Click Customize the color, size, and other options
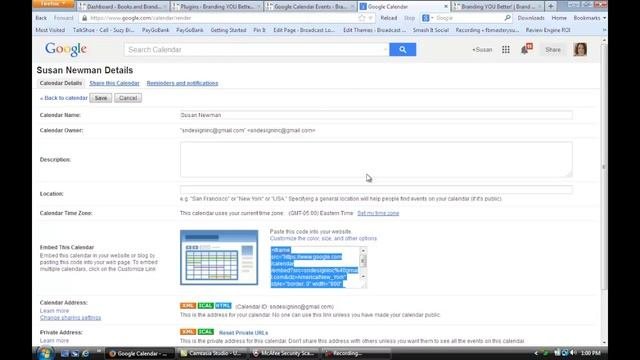Image resolution: width=640 pixels, height=360 pixels. click(x=323, y=238)
